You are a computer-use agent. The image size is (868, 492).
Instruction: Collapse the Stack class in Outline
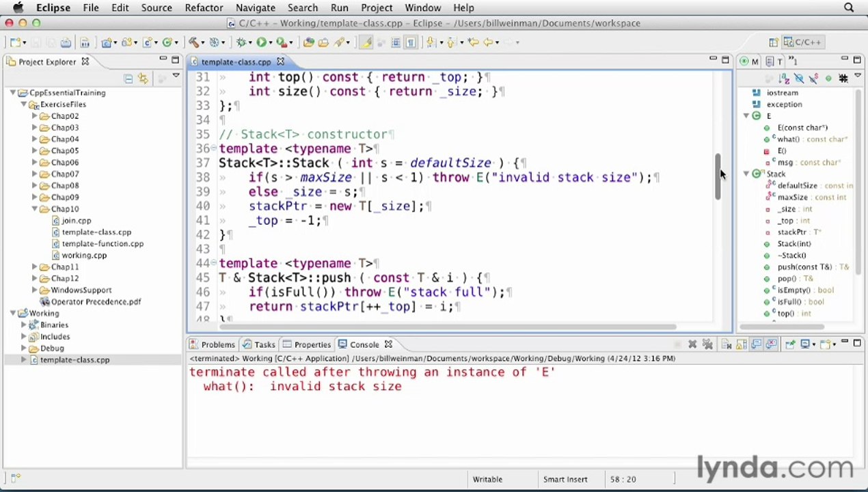click(746, 174)
